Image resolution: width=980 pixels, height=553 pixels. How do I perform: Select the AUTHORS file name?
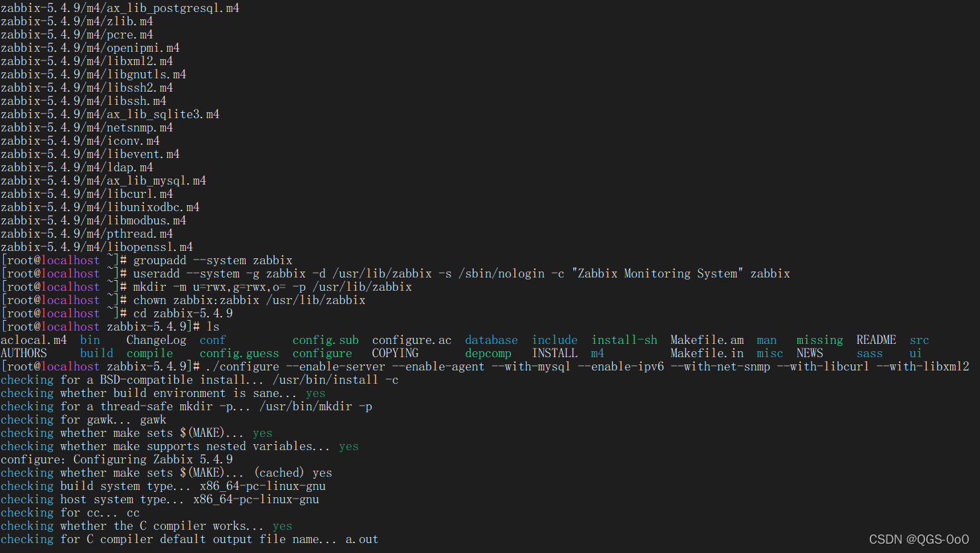click(24, 353)
